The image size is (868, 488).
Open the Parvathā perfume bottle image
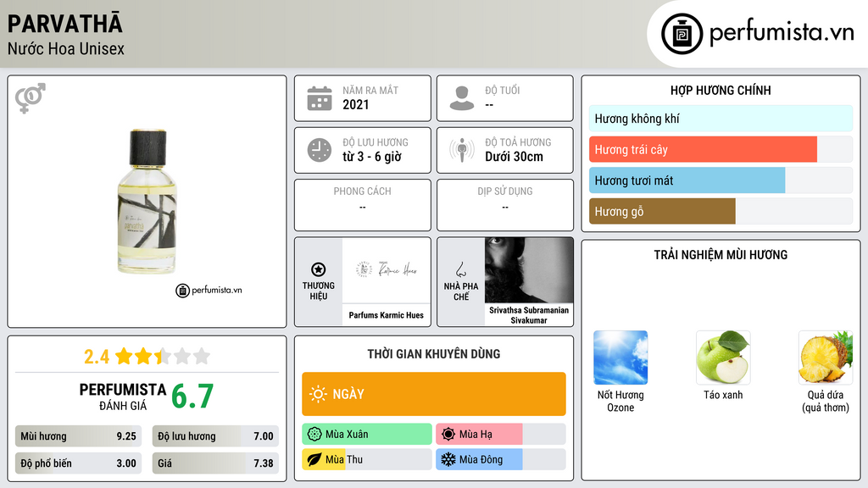click(147, 202)
